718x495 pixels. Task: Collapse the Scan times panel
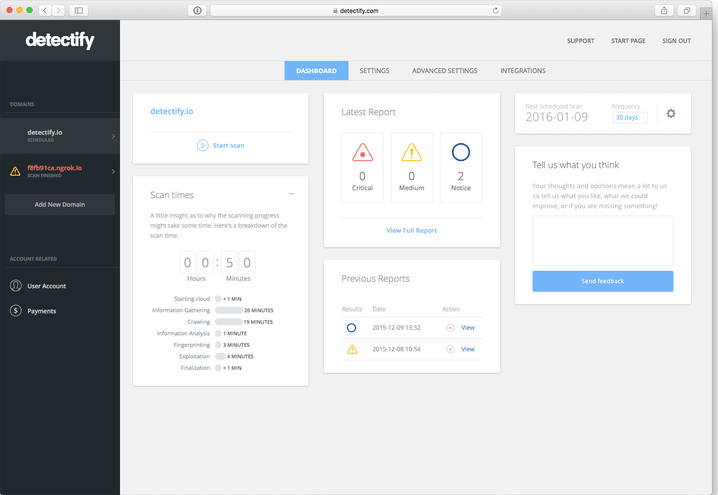[x=291, y=194]
